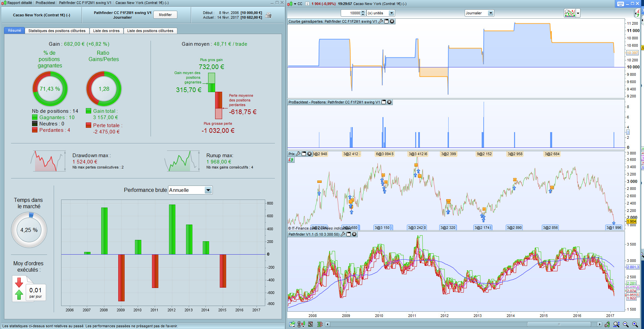Click the red-green order book bars icon

pos(320,324)
